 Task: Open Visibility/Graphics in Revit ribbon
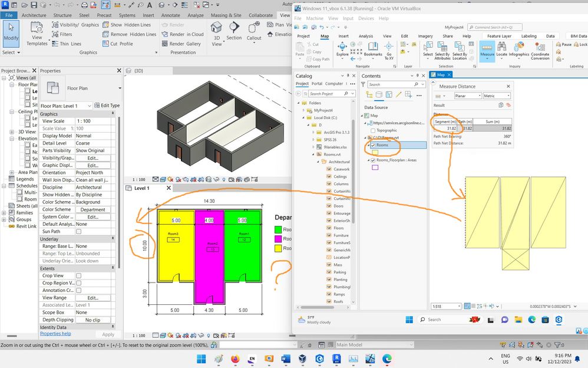pyautogui.click(x=75, y=25)
